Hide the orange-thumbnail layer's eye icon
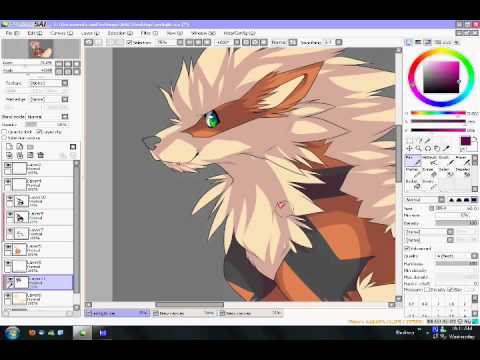This screenshot has height=360, width=480. pos(8,247)
